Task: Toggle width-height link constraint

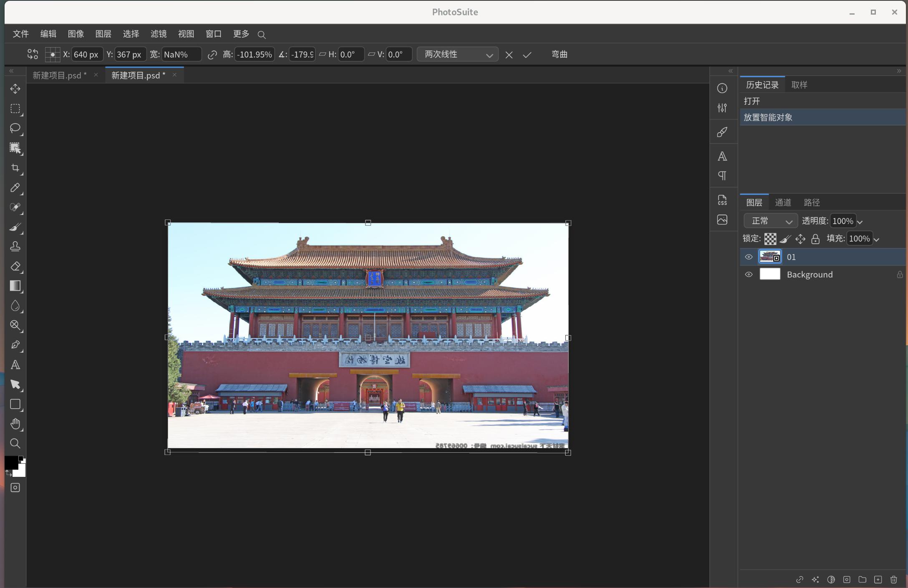Action: (212, 55)
